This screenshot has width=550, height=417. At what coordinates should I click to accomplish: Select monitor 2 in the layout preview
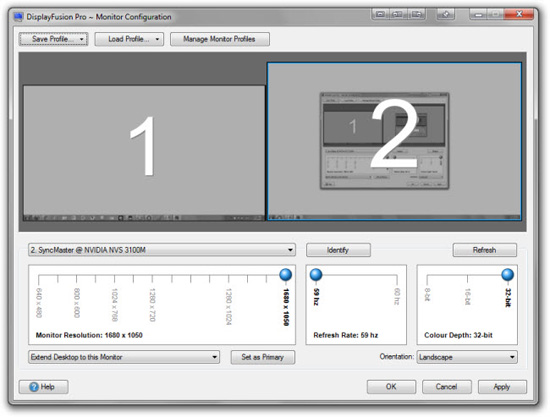[394, 141]
